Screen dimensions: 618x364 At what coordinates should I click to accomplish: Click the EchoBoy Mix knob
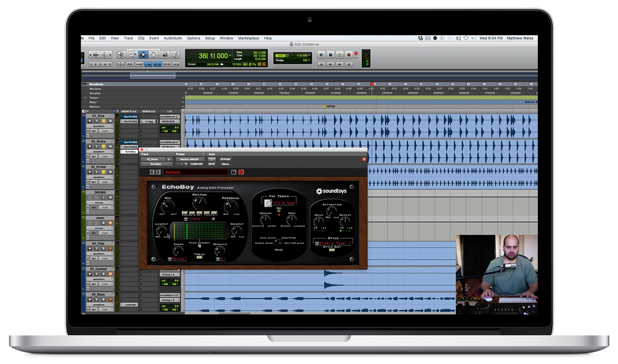[x=167, y=206]
